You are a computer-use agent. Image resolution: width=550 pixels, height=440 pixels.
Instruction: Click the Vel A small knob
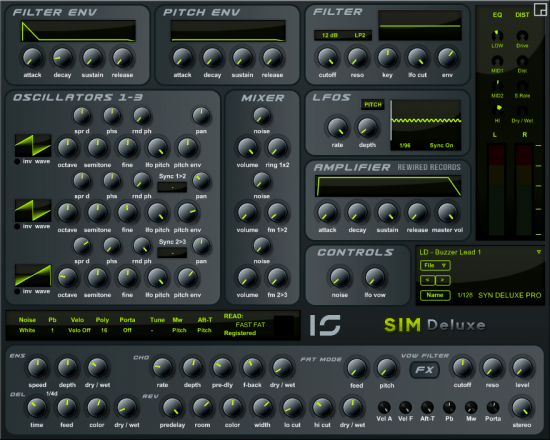point(384,407)
